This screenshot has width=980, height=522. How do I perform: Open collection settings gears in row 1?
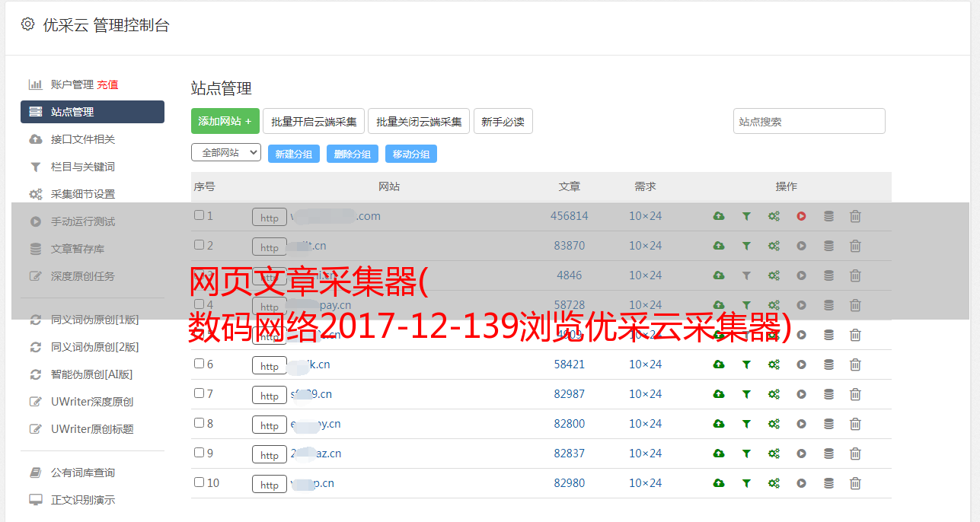(x=774, y=216)
